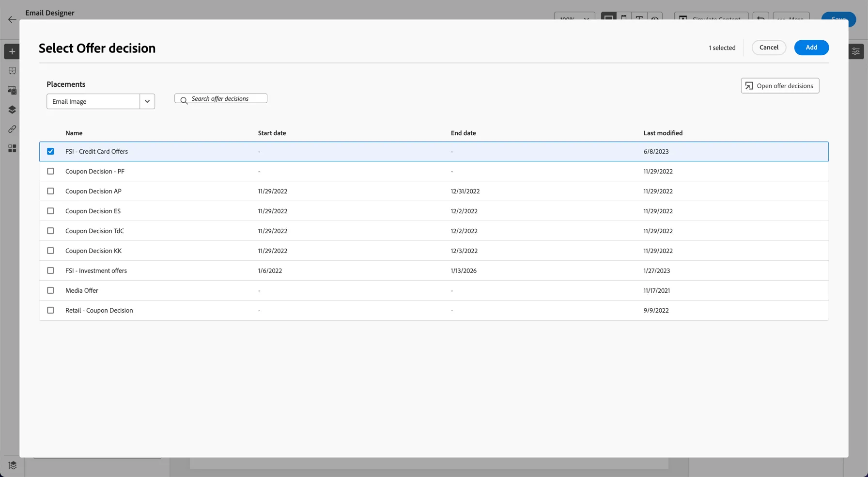Click the checklist icon at bottom-left corner
The image size is (868, 477).
tap(13, 465)
